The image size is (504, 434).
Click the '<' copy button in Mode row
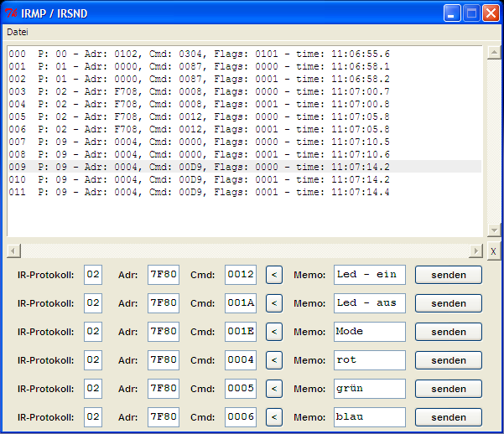pyautogui.click(x=274, y=332)
